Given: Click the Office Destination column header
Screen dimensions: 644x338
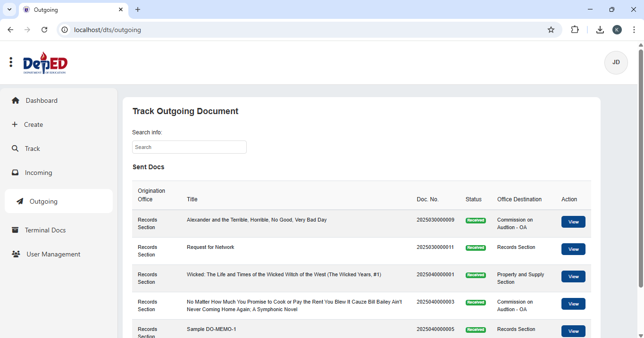Looking at the screenshot, I should [519, 199].
